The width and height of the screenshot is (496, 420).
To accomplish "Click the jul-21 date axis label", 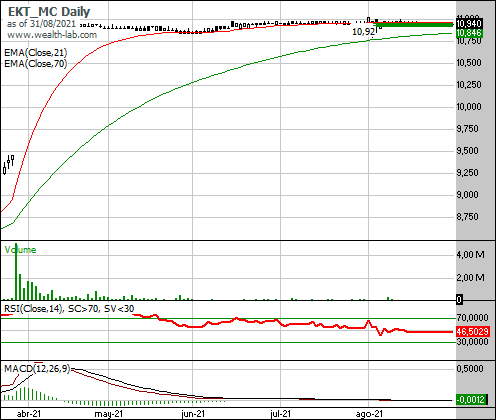I will coord(280,414).
